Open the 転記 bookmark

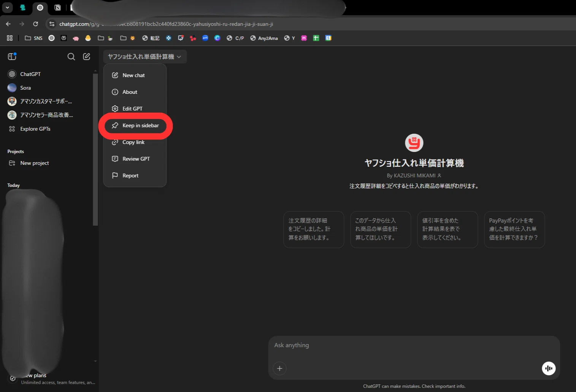coord(151,38)
